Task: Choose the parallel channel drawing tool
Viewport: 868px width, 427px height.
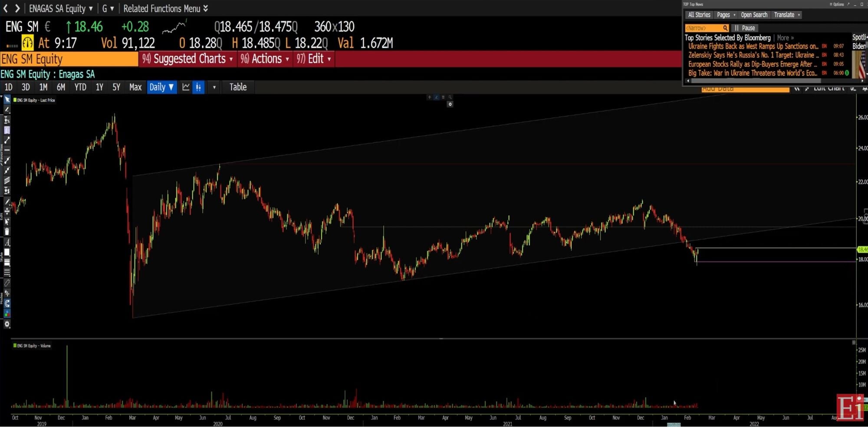Action: coord(7,180)
